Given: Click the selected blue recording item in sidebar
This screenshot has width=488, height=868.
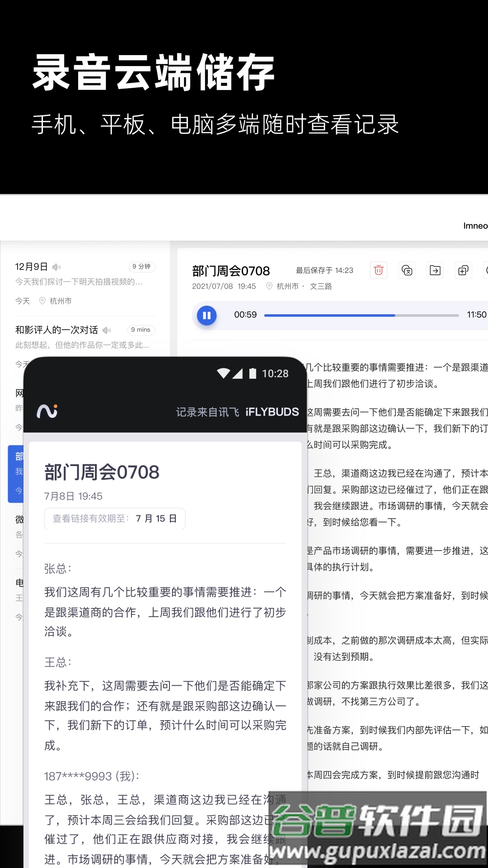Looking at the screenshot, I should pyautogui.click(x=16, y=474).
